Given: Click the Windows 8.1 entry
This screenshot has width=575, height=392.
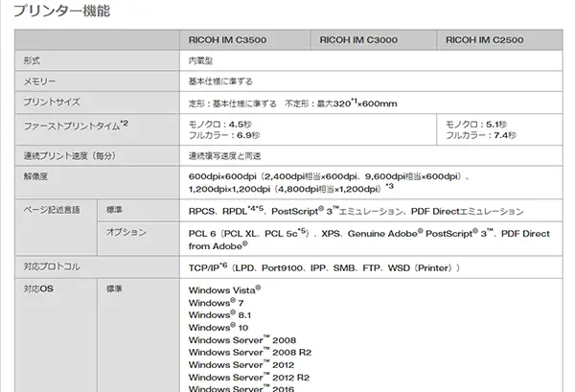Looking at the screenshot, I should [x=220, y=315].
